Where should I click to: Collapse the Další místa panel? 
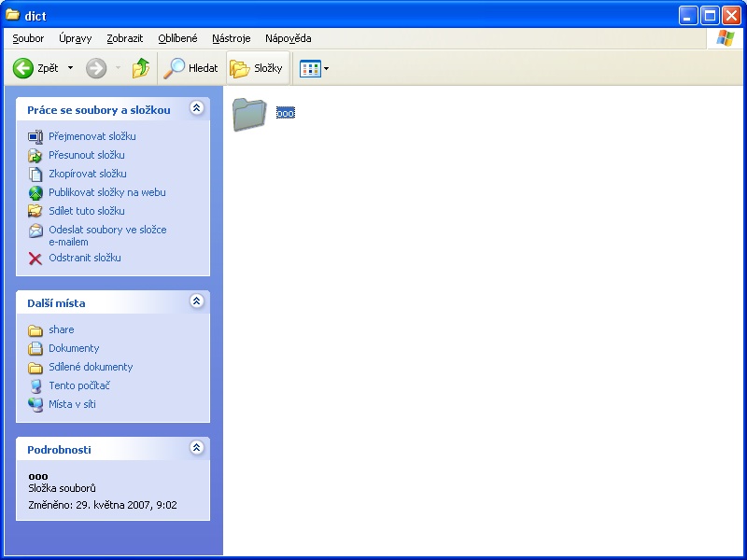click(196, 301)
